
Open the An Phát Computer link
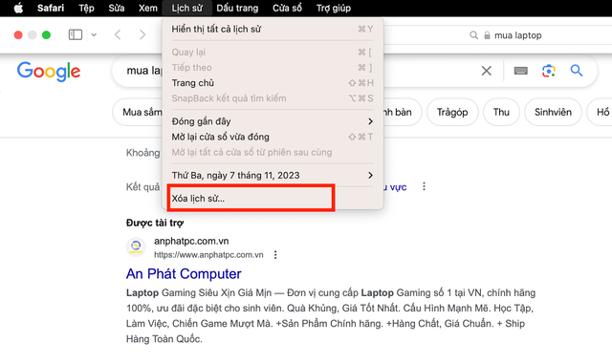point(184,274)
